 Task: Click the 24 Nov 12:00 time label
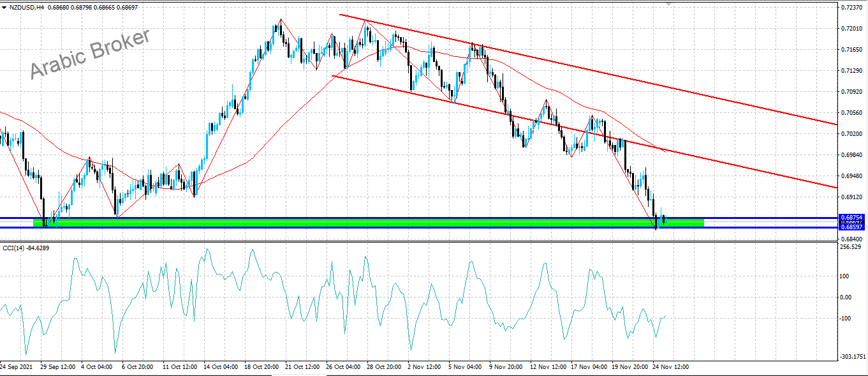(x=670, y=368)
